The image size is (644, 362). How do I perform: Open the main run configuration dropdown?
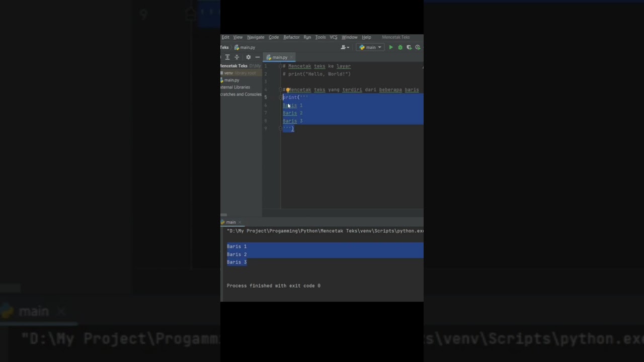(371, 47)
